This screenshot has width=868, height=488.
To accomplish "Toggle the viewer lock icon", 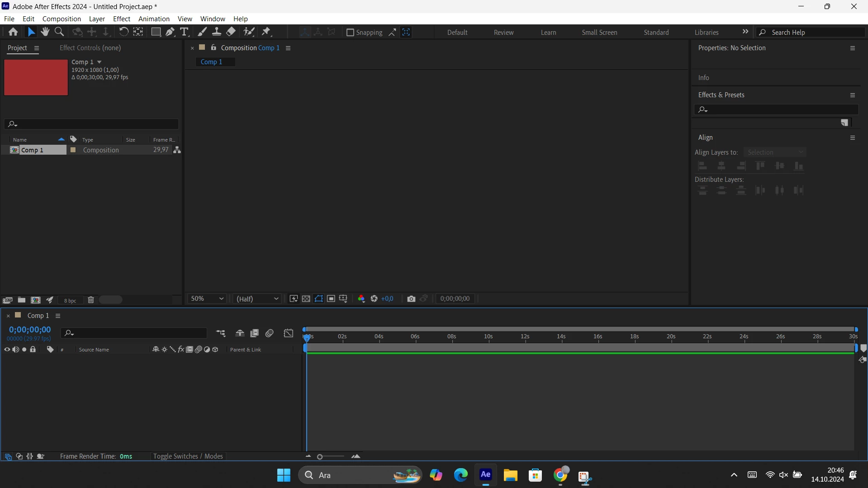I will pos(213,47).
